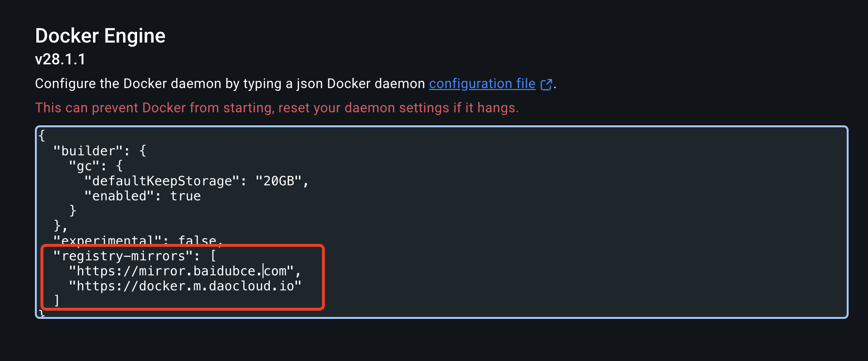Viewport: 868px width, 361px height.
Task: Click the "defaultKeepStorage" key
Action: (162, 181)
